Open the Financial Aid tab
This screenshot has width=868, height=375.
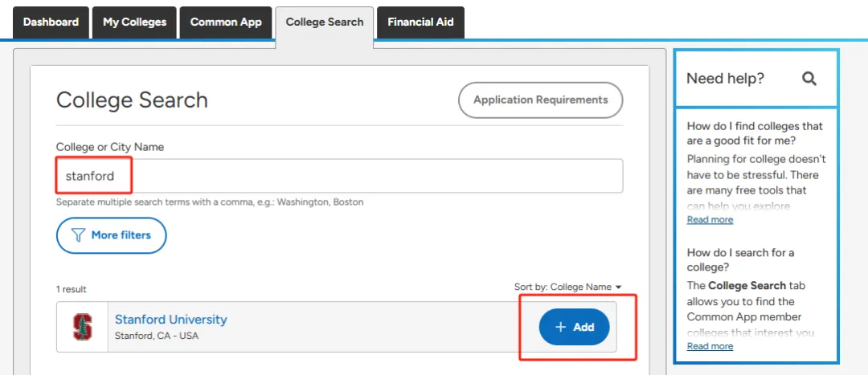pyautogui.click(x=420, y=22)
